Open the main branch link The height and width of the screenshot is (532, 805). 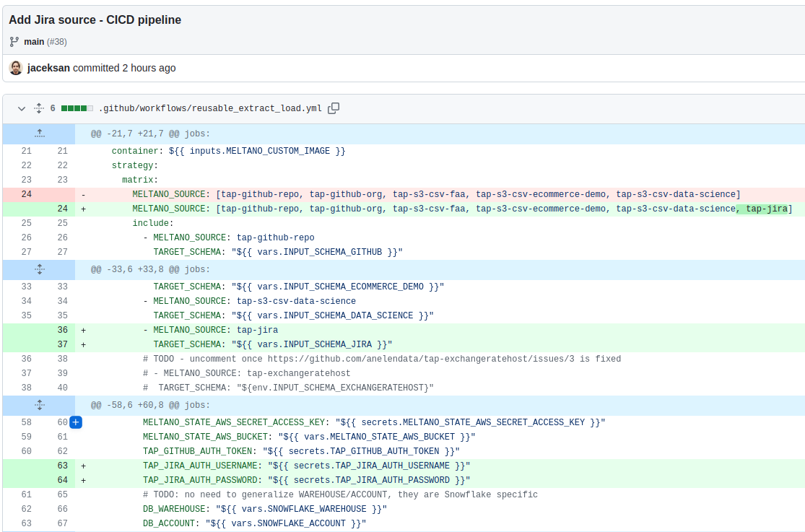(x=32, y=41)
